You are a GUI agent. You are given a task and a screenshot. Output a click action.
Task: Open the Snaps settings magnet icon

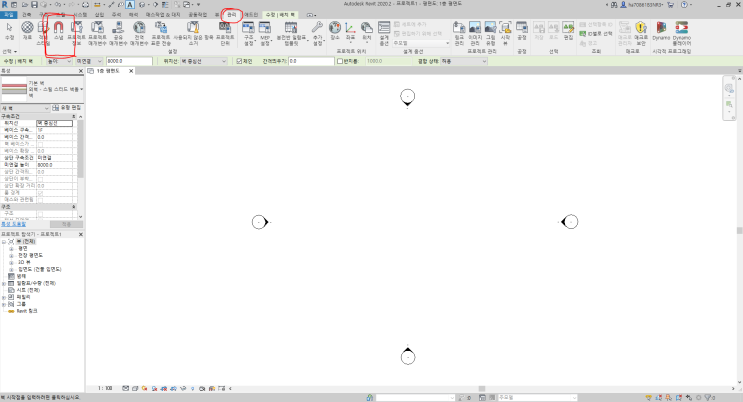pos(58,31)
